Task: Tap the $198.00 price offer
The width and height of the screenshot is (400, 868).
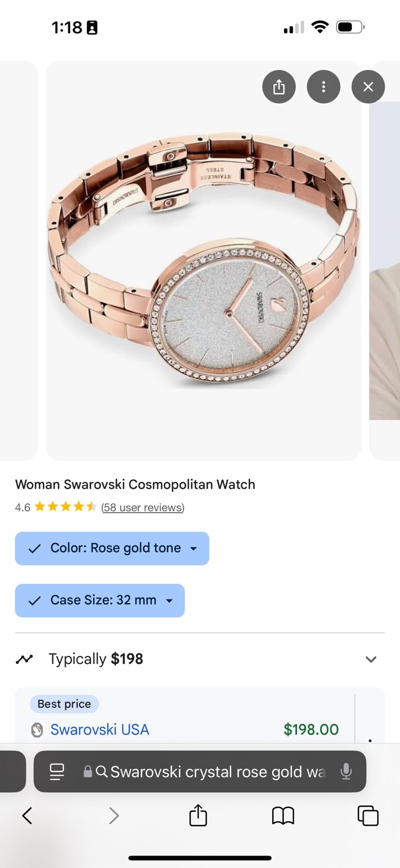Action: [311, 730]
